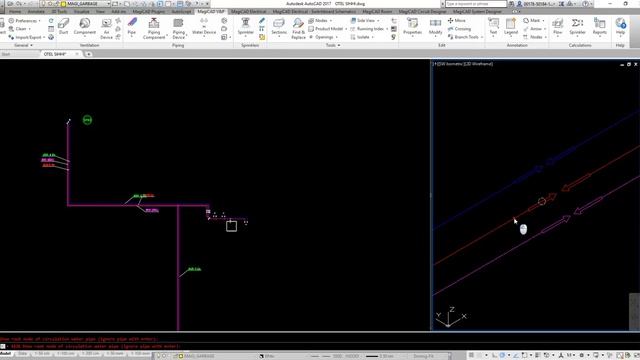Open the Nodes dropdown in Annotation panel
Image resolution: width=640 pixels, height=360 pixels.
coord(535,37)
